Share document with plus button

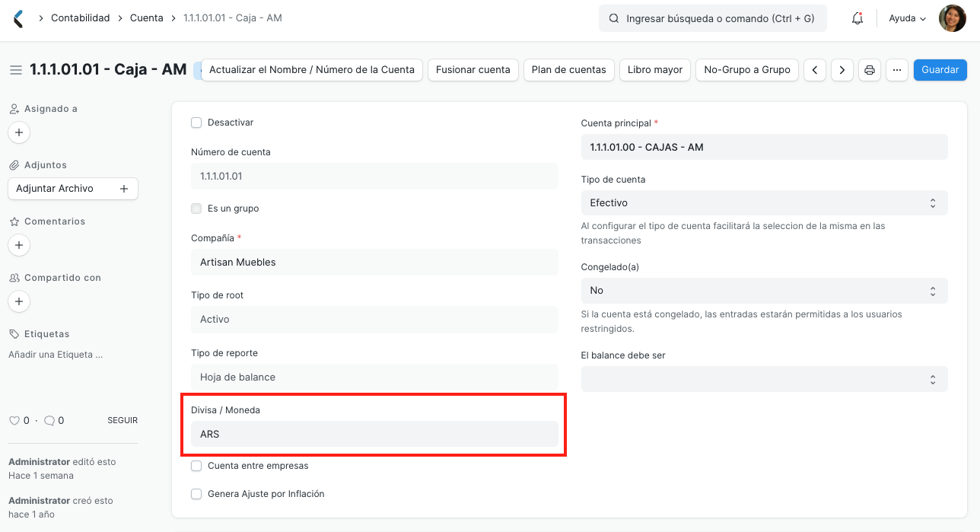click(x=19, y=301)
